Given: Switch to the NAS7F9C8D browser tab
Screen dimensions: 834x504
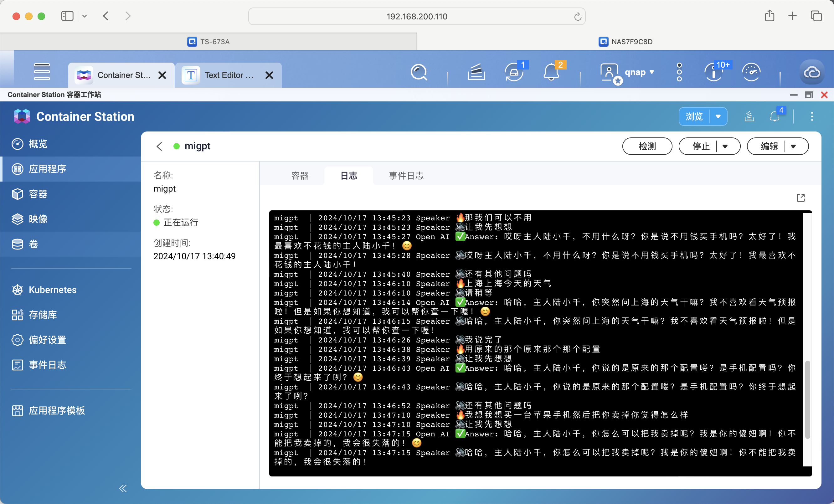Looking at the screenshot, I should click(x=625, y=42).
